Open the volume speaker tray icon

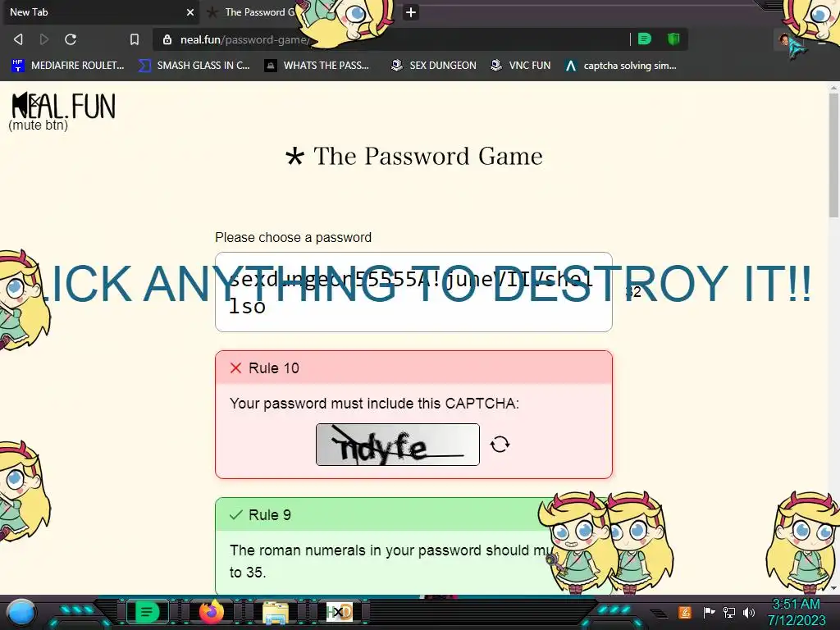pos(749,612)
